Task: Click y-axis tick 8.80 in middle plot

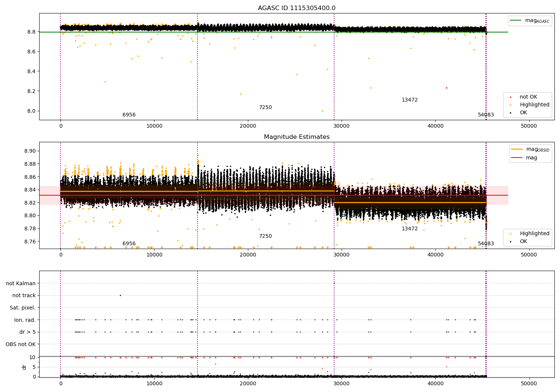Action: 30,216
